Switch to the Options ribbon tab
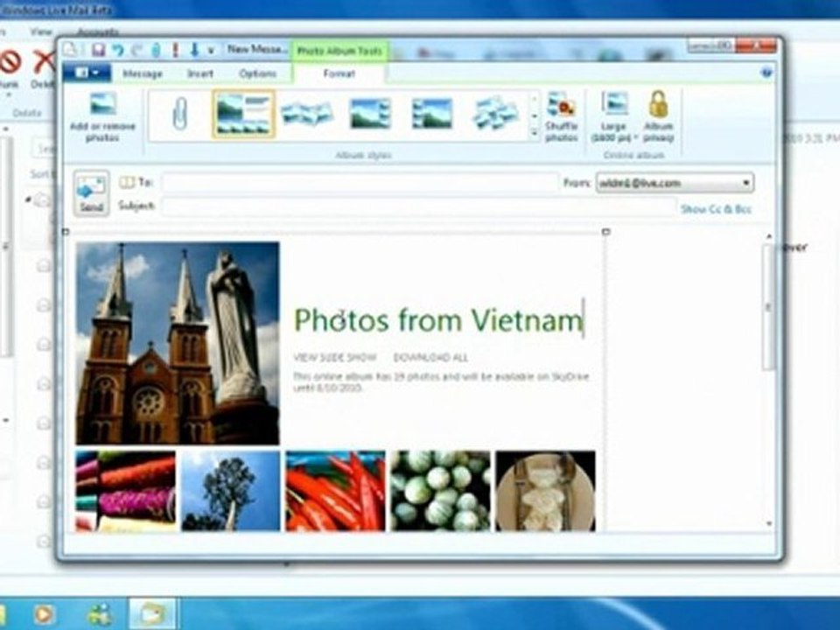This screenshot has width=840, height=630. pos(257,73)
